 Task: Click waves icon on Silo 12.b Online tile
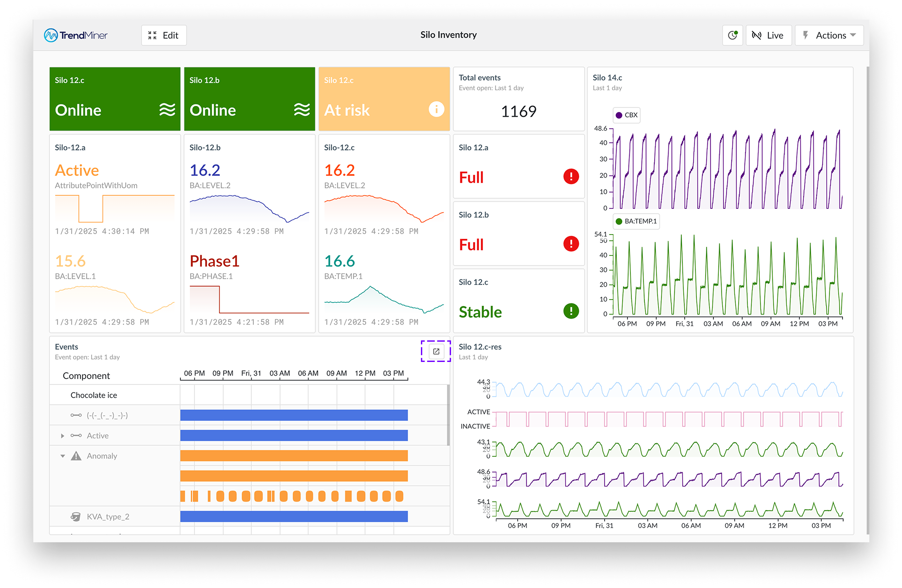pyautogui.click(x=302, y=109)
